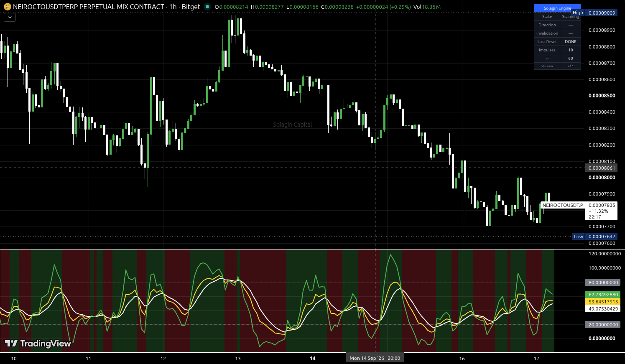
Task: Click the Direction row in engine table
Action: coord(557,25)
